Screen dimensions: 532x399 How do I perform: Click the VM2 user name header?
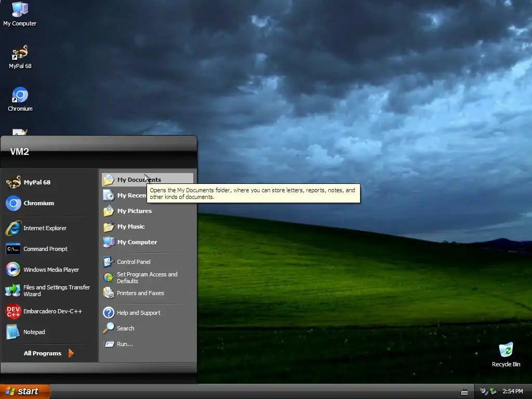19,152
